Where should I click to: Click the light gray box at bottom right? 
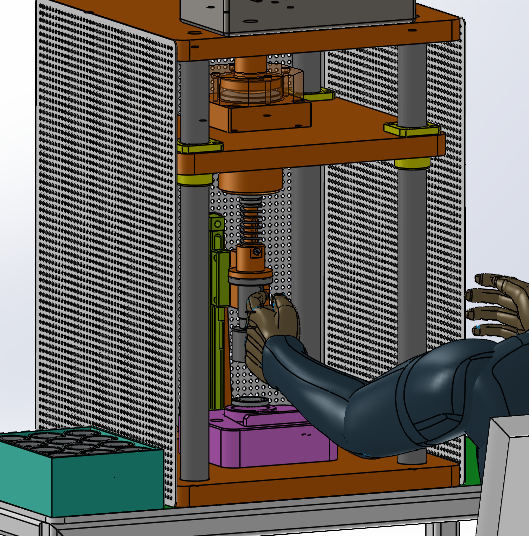coord(504,477)
